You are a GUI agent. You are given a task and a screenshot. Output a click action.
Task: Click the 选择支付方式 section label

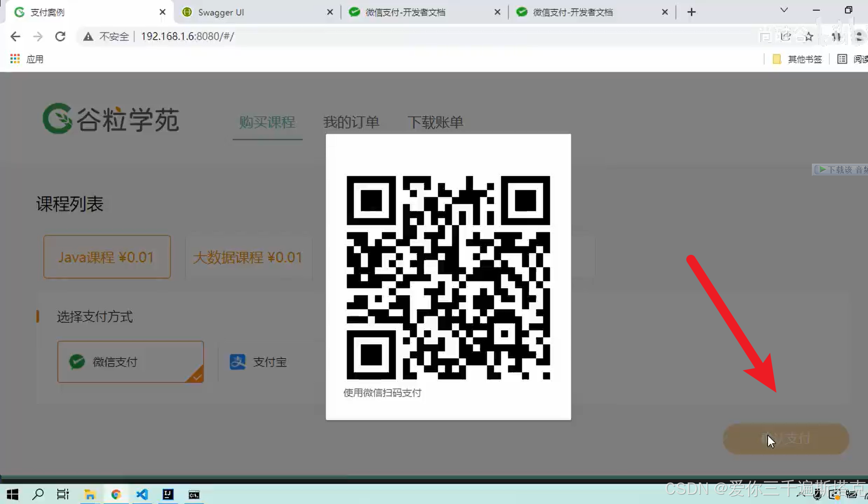(x=95, y=317)
